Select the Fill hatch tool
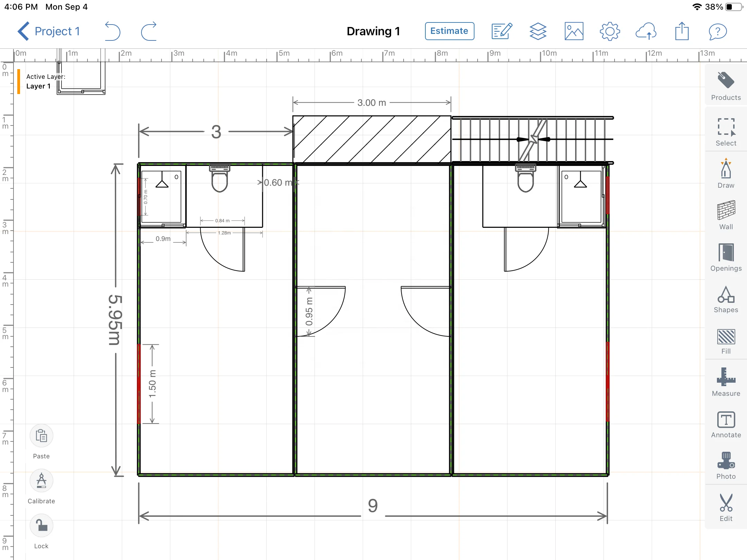 726,341
